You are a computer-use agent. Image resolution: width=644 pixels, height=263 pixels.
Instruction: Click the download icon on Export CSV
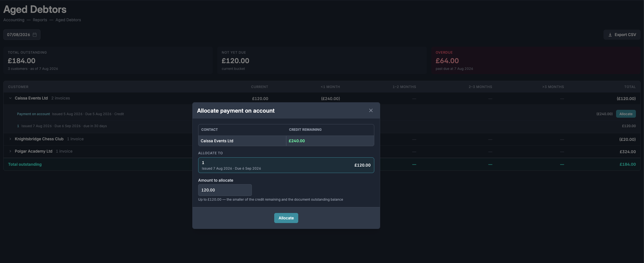pos(610,35)
